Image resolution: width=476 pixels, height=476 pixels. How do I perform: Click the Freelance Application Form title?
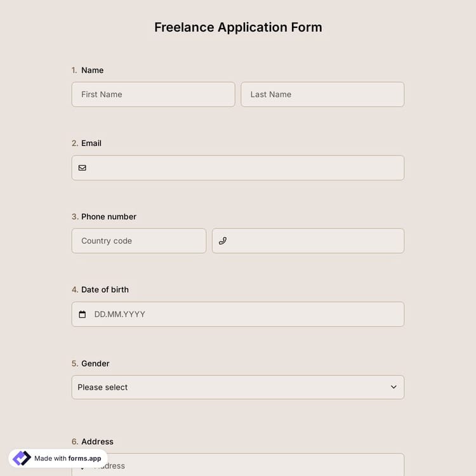click(238, 27)
